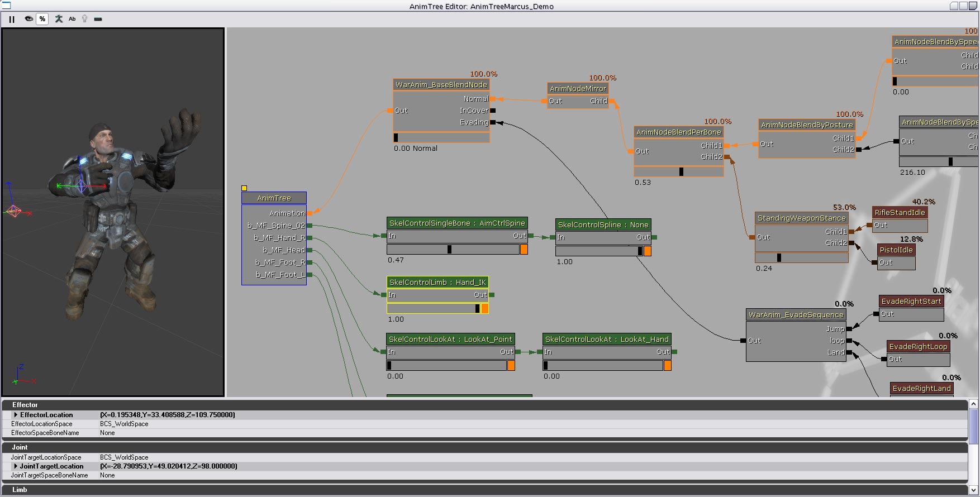This screenshot has width=980, height=497.
Task: Expand the JointTargetLocation property
Action: [16, 466]
